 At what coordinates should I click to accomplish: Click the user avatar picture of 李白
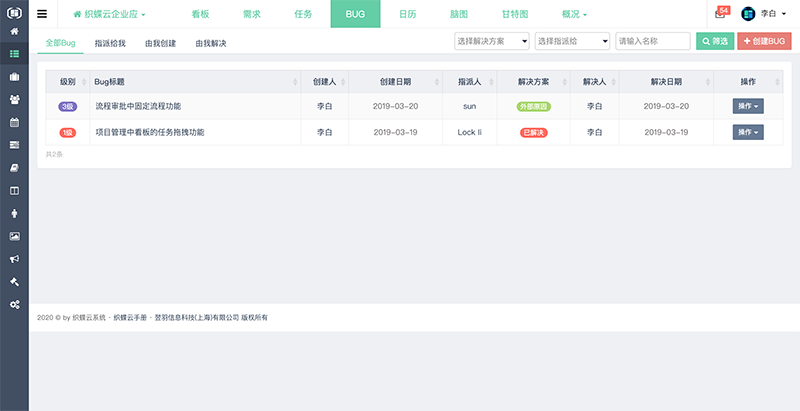(748, 14)
